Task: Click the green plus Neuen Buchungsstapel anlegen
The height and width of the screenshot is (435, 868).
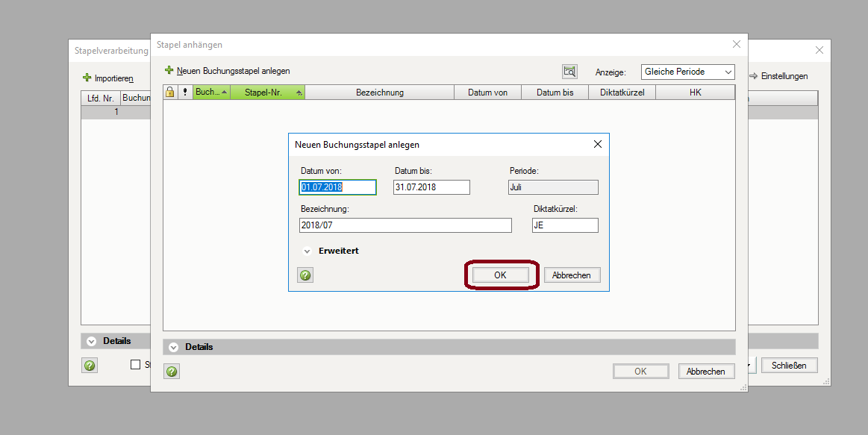Action: point(169,71)
